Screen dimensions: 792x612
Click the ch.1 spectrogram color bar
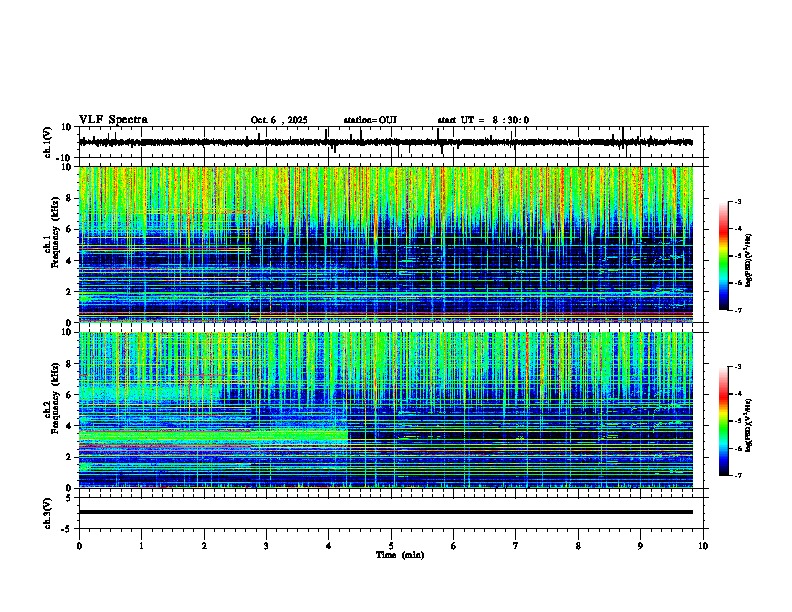coord(724,256)
